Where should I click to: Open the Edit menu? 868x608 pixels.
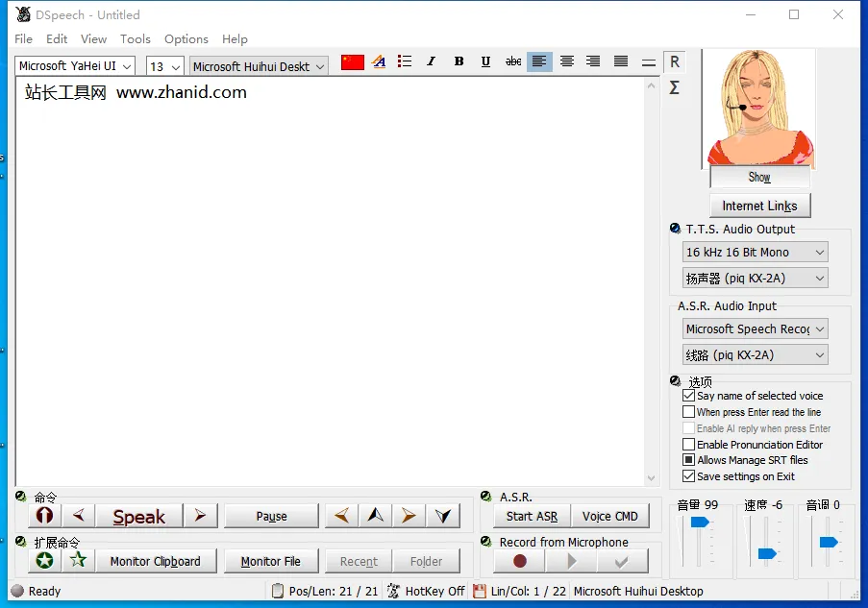pos(57,39)
